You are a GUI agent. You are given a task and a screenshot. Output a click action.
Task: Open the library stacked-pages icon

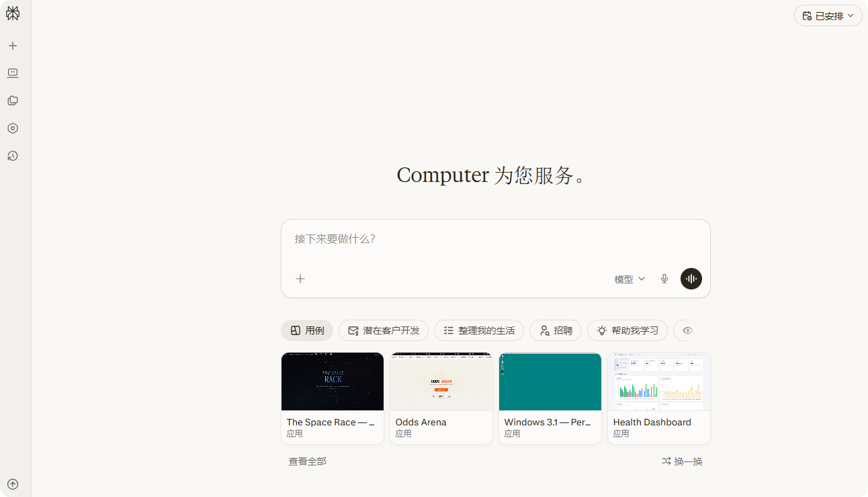[13, 101]
